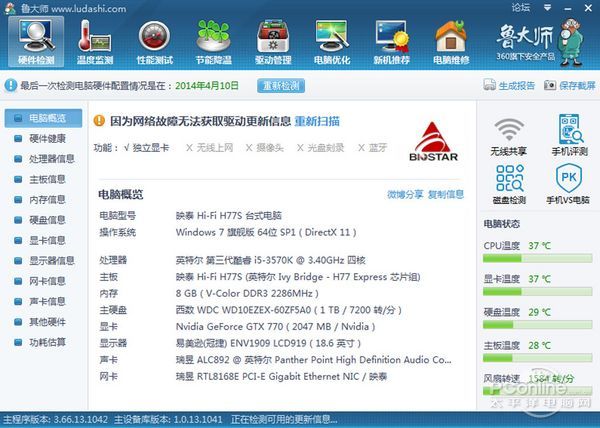
Task: Click the ALC892 sound card value
Action: click(313, 360)
